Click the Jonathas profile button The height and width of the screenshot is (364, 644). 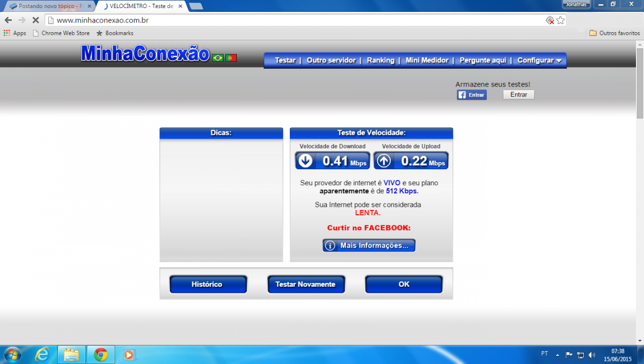click(576, 4)
